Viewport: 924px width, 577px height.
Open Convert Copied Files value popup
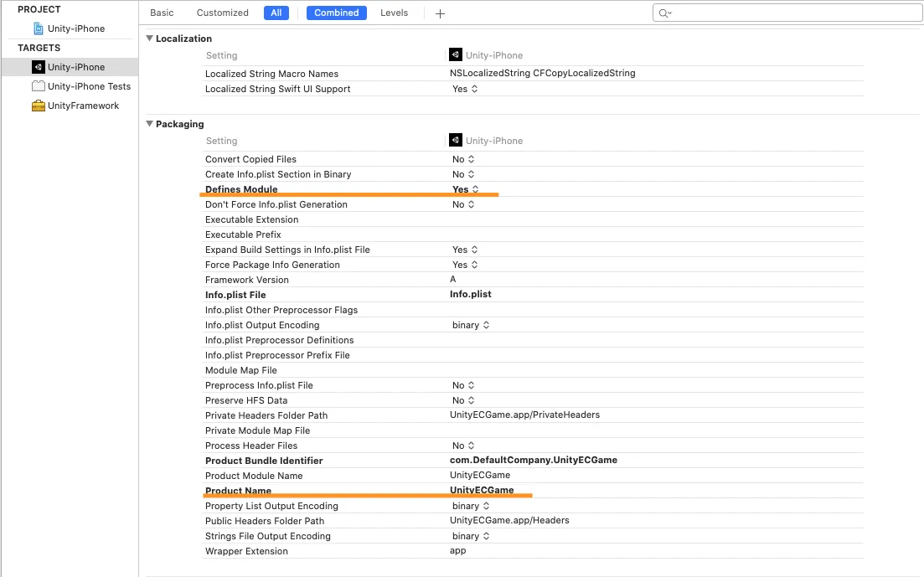[464, 159]
